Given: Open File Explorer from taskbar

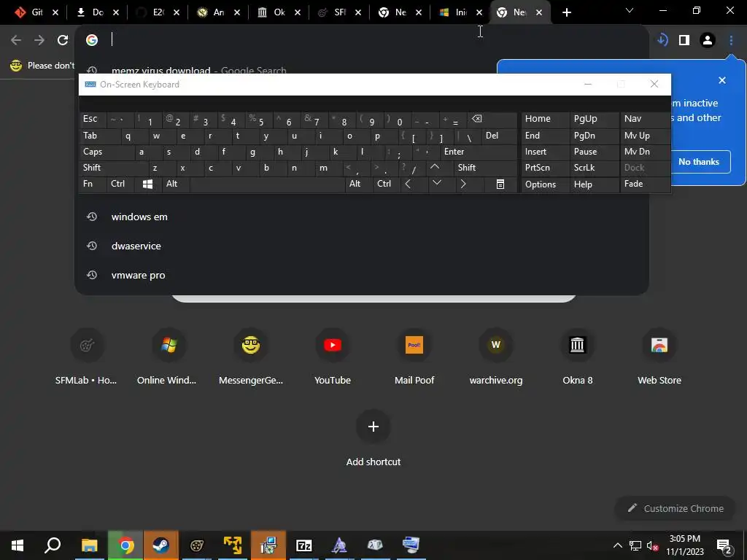Looking at the screenshot, I should point(89,545).
